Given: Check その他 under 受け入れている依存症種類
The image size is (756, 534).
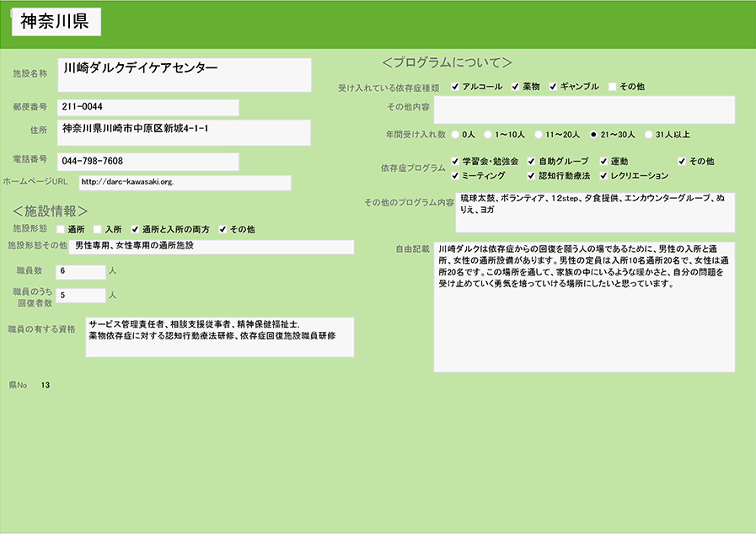Looking at the screenshot, I should 613,87.
